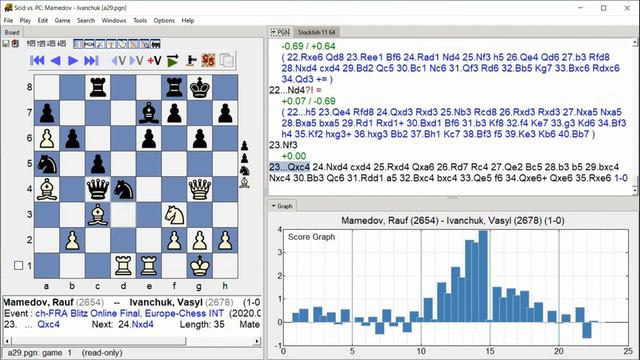Click the game info scrollbar right arrow
Image resolution: width=640 pixels, height=360 pixels.
[x=257, y=341]
